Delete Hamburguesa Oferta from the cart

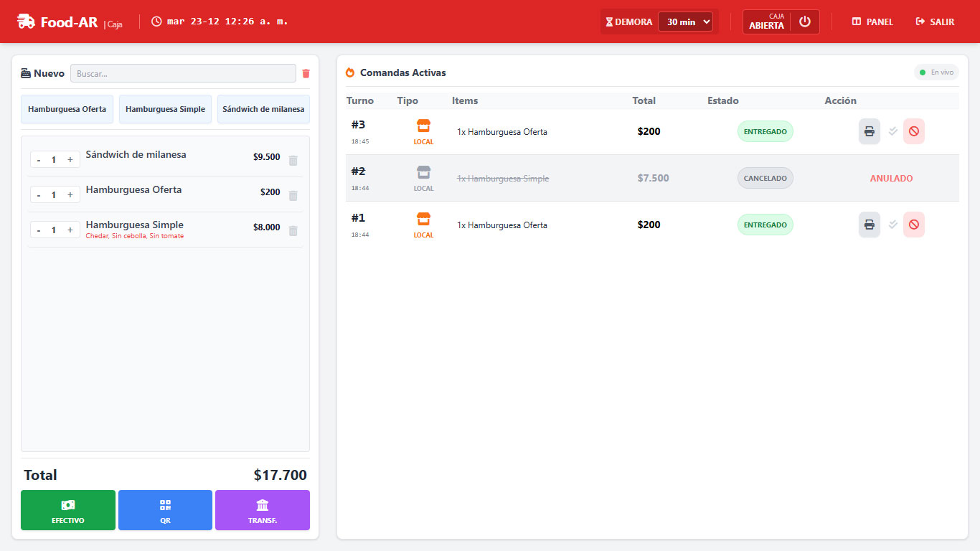coord(293,196)
